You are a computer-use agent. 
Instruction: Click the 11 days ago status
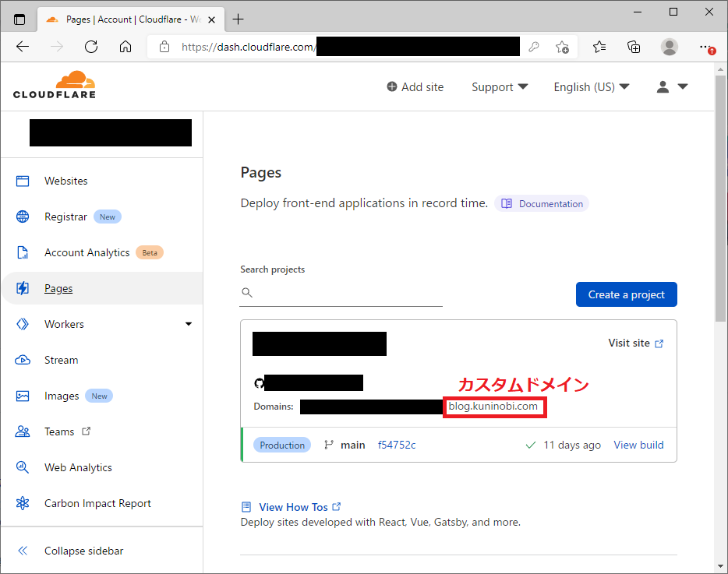click(572, 445)
